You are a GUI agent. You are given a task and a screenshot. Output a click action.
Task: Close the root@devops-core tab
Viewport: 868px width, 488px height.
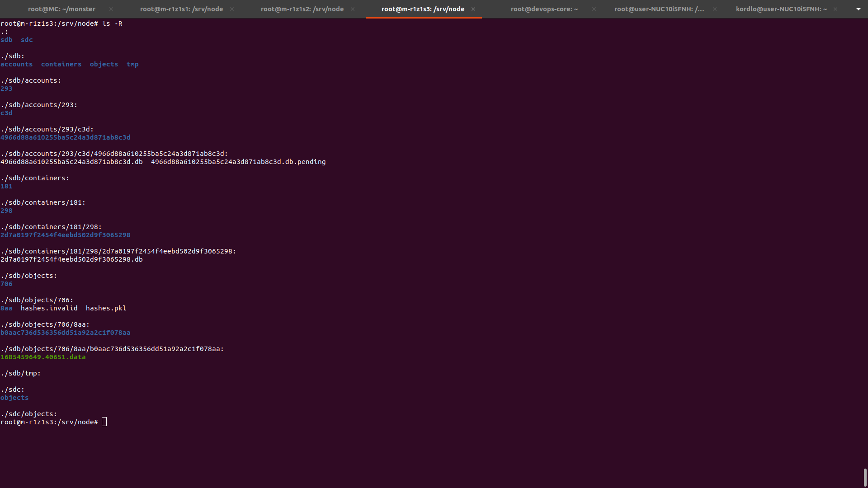[x=594, y=9]
